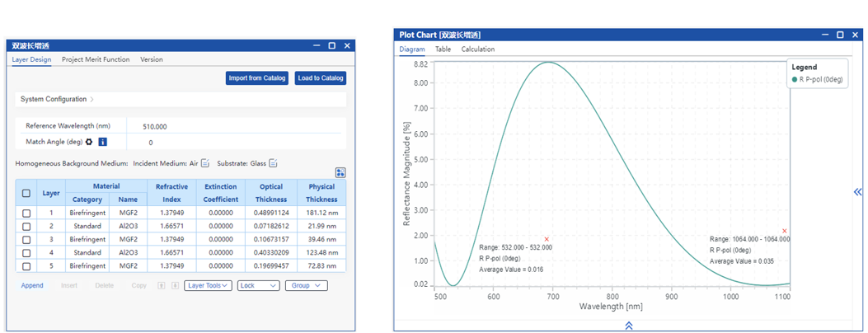Close the 532 nm range marker
The width and height of the screenshot is (868, 333).
click(547, 240)
